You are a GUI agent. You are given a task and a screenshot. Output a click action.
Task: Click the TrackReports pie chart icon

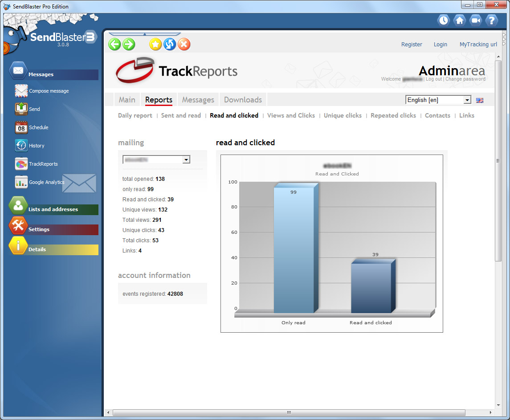(21, 163)
